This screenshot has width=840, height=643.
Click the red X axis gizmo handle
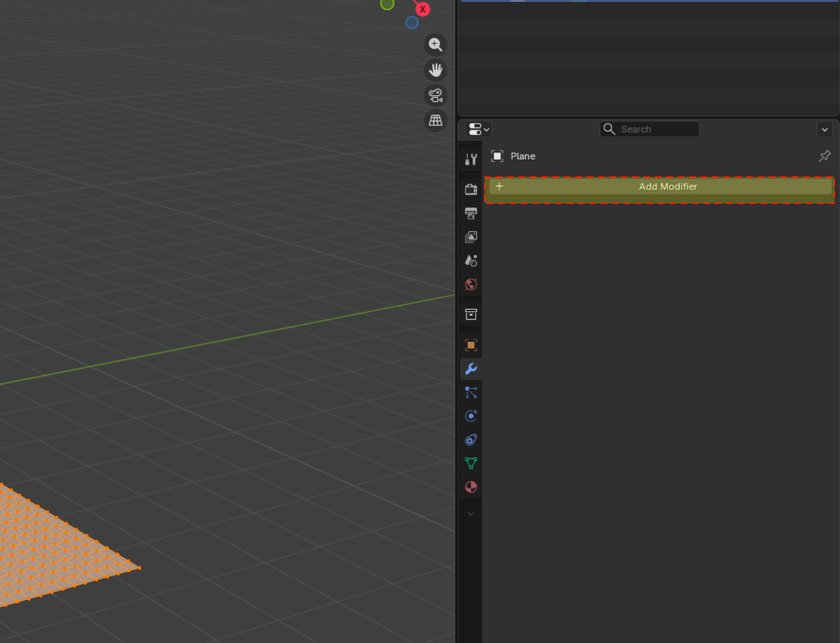coord(422,9)
